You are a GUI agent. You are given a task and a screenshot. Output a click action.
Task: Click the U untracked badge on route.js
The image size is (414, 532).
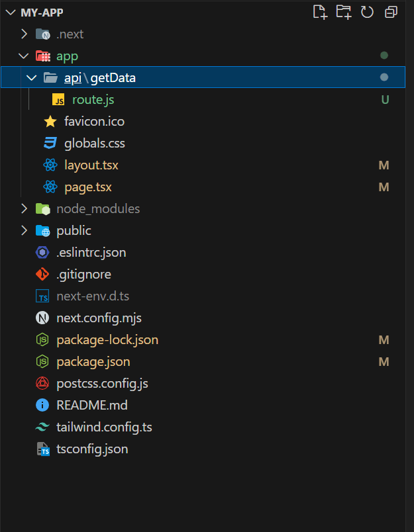point(385,100)
